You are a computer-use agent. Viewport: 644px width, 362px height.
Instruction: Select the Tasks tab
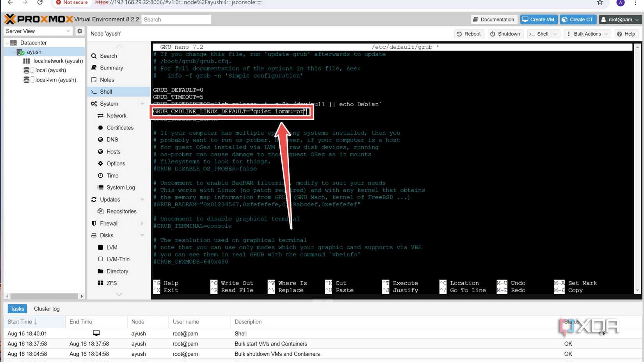pyautogui.click(x=17, y=309)
